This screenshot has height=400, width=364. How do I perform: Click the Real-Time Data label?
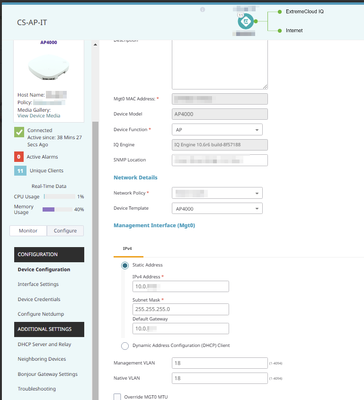[49, 186]
